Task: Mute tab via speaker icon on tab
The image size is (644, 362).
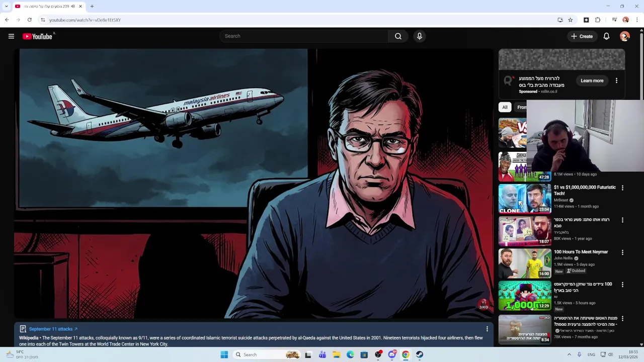Action: [x=73, y=7]
